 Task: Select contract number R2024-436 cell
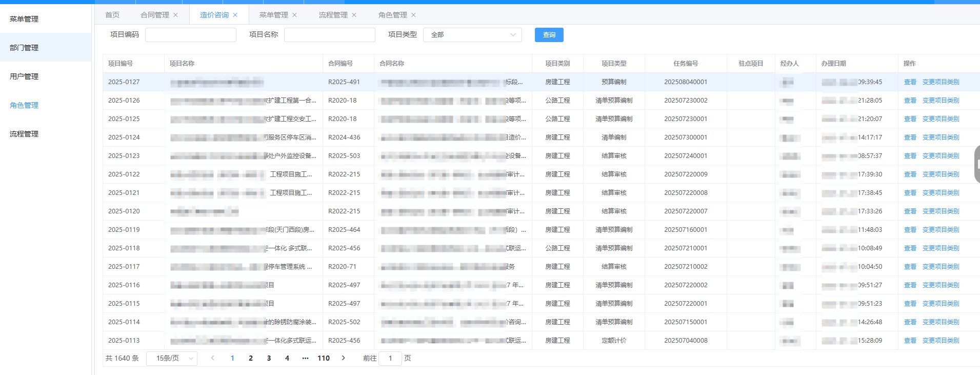click(344, 137)
